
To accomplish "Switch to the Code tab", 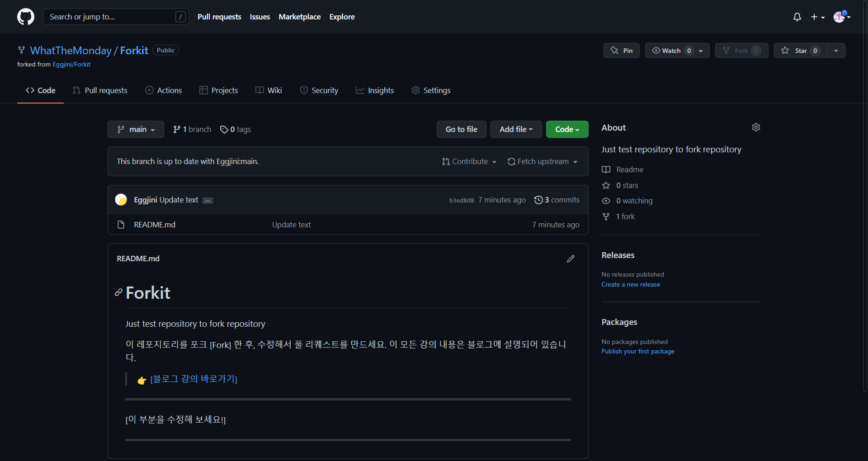I will pos(40,90).
